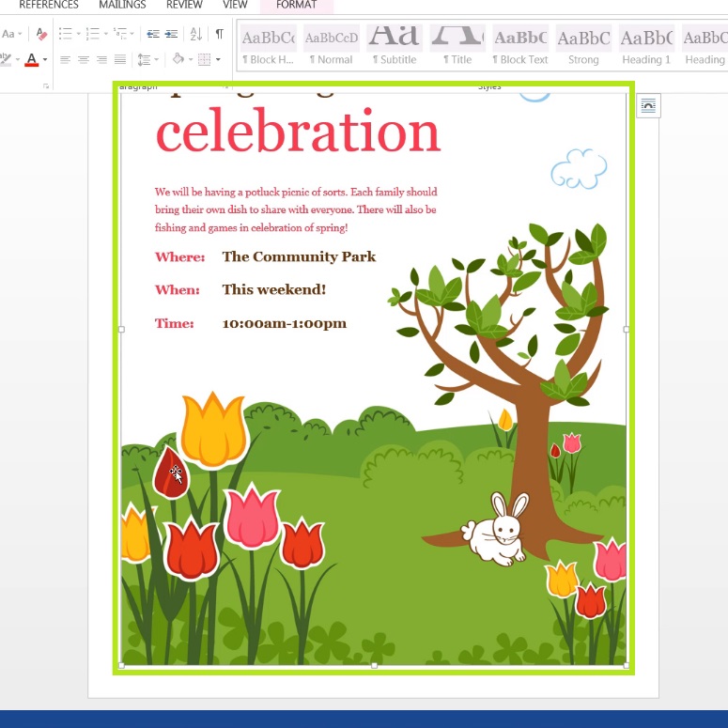Apply bullet list formatting
This screenshot has width=728, height=728.
(x=66, y=34)
